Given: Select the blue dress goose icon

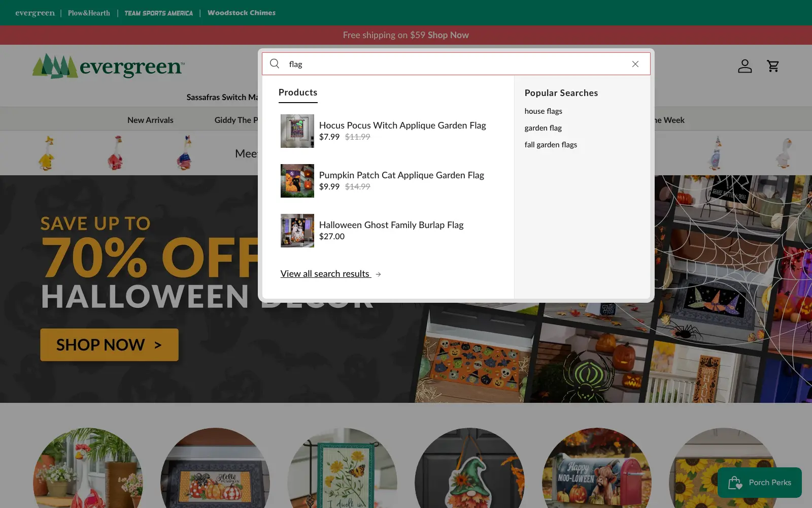Looking at the screenshot, I should (716, 152).
